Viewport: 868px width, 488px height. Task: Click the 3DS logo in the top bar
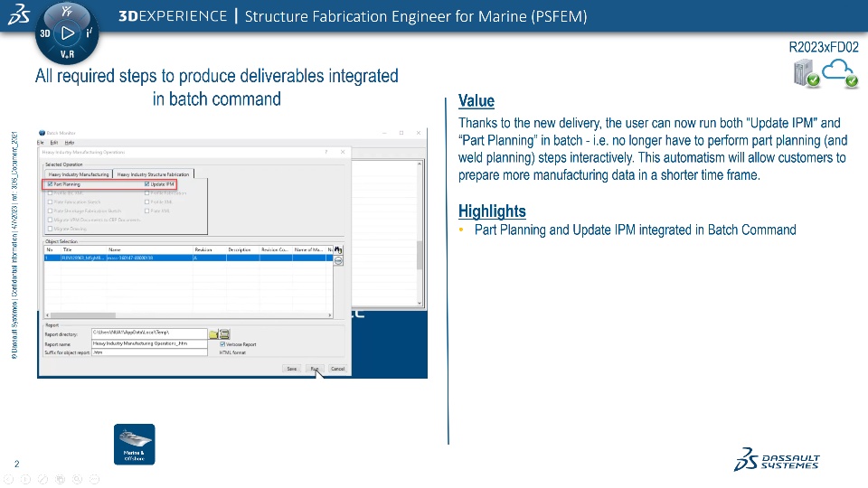pos(19,14)
